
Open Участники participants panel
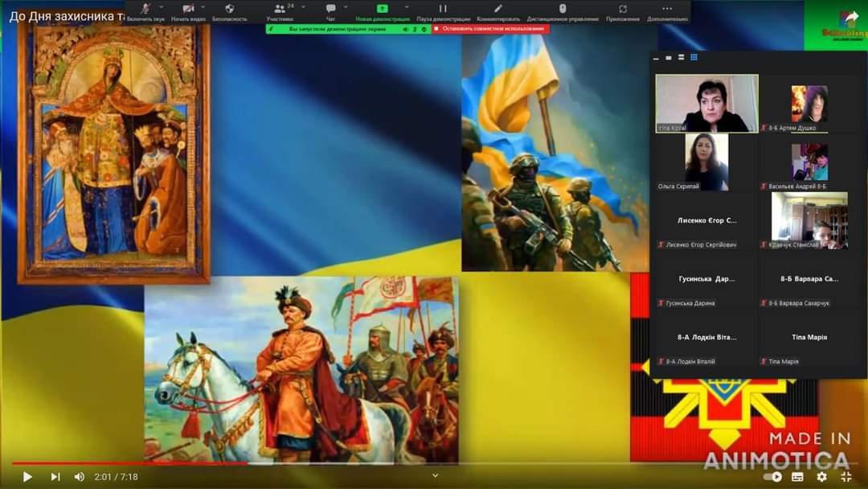pos(280,11)
